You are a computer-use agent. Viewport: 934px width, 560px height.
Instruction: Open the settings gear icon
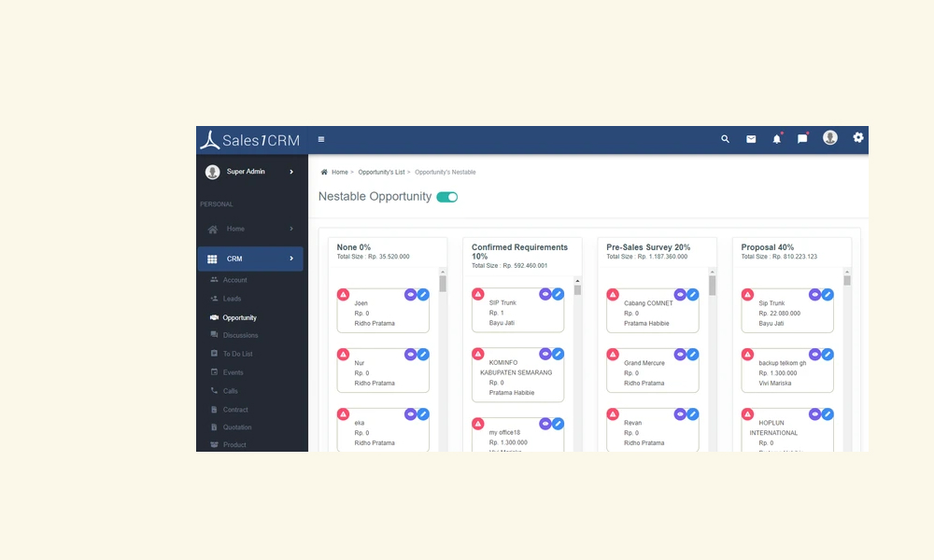click(x=857, y=137)
